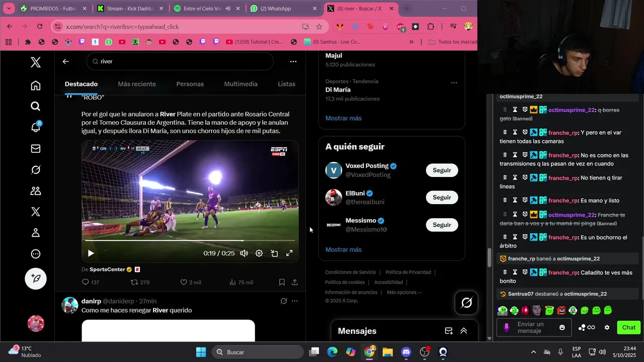
Task: Follow Messismo
Action: click(442, 225)
